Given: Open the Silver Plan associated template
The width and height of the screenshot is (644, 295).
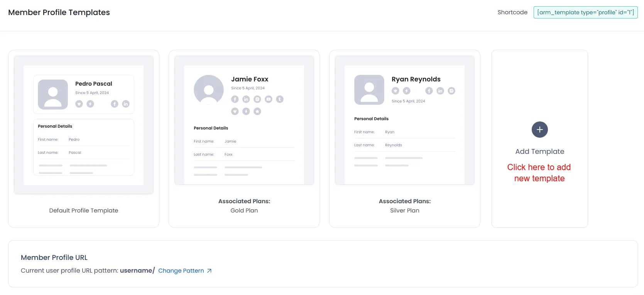Looking at the screenshot, I should click(x=404, y=211).
